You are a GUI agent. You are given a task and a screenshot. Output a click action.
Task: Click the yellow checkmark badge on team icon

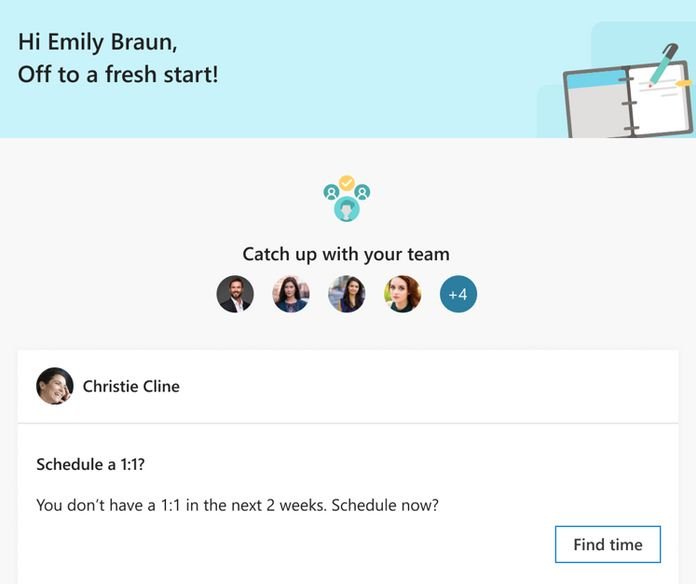(347, 183)
